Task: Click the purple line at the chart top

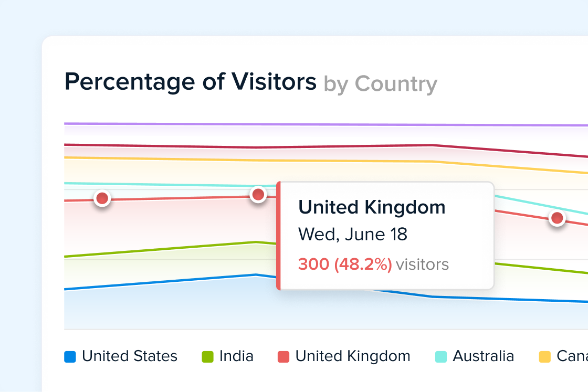Action: point(315,125)
